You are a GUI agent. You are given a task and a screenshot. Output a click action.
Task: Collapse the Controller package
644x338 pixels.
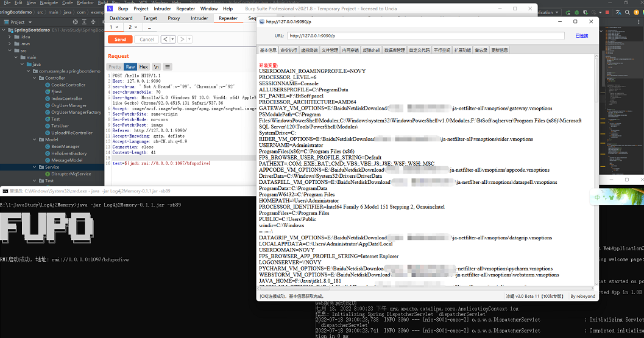(x=35, y=78)
